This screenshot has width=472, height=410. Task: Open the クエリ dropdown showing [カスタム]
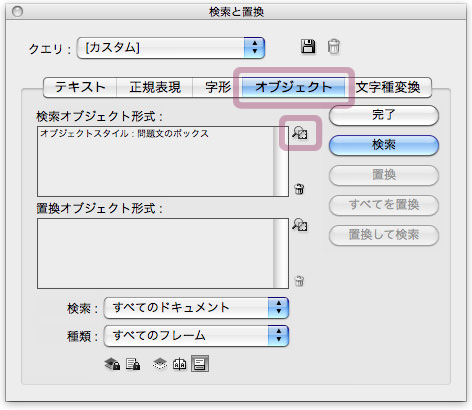tap(171, 48)
